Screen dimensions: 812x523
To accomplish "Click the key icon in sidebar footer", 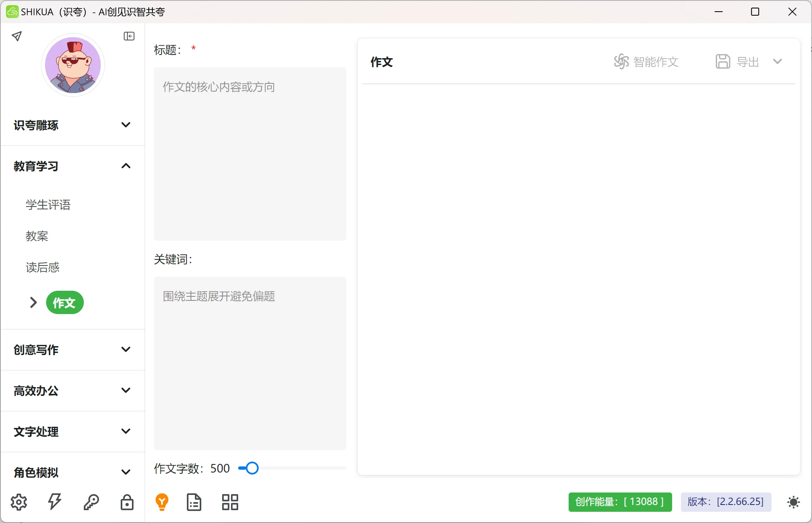I will pyautogui.click(x=91, y=502).
